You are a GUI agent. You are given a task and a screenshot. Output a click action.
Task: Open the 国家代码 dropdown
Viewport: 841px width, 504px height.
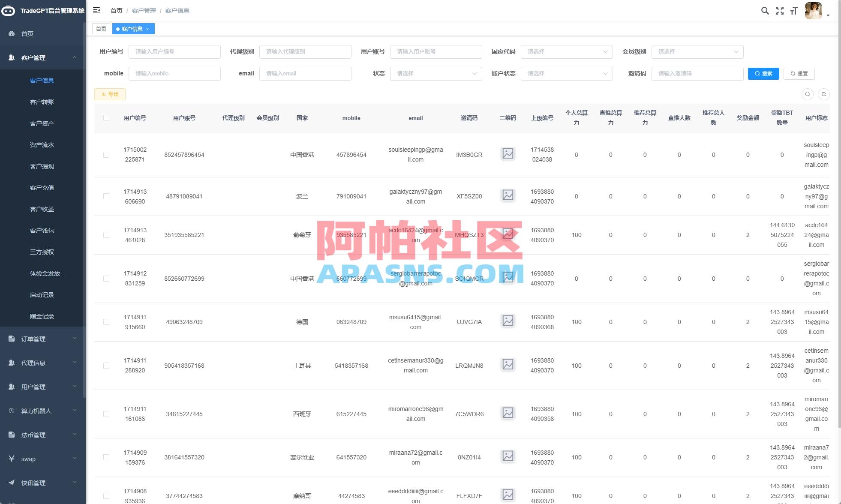567,51
